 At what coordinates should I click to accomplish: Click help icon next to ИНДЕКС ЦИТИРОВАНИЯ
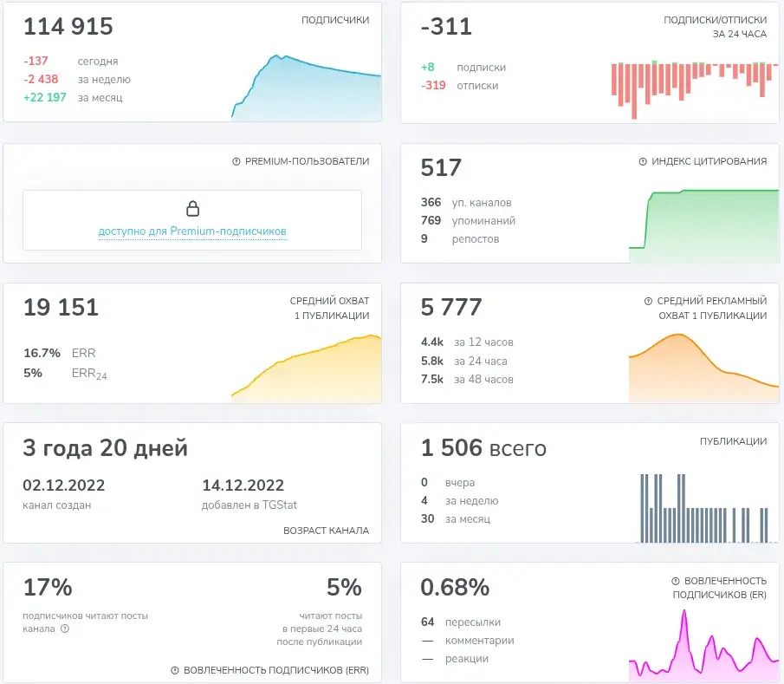[x=643, y=161]
